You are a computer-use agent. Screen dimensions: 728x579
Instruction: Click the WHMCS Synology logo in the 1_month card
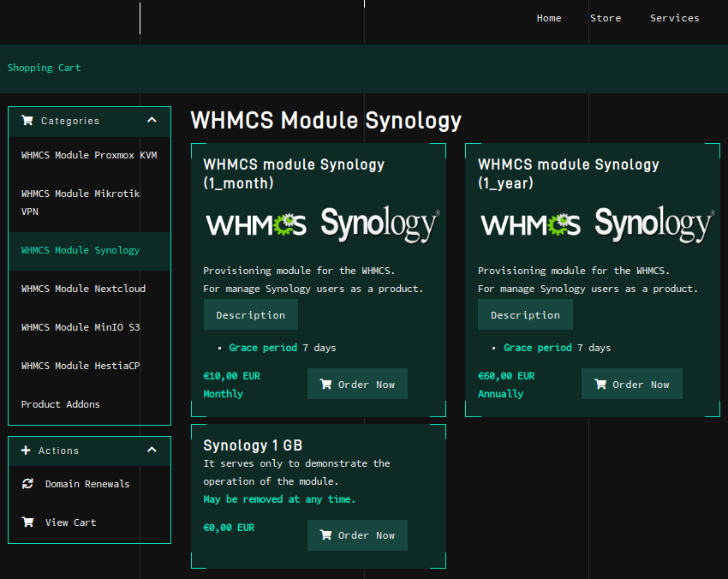pyautogui.click(x=322, y=225)
